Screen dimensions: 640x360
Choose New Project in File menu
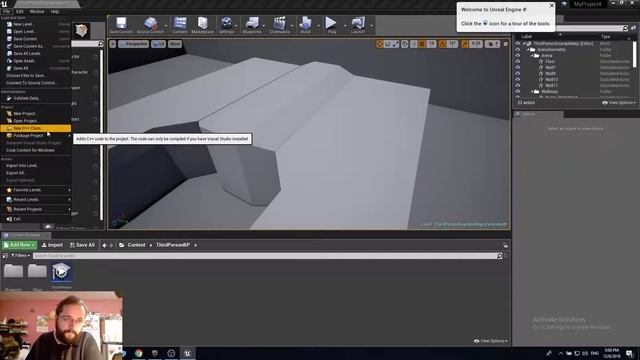[x=36, y=113]
